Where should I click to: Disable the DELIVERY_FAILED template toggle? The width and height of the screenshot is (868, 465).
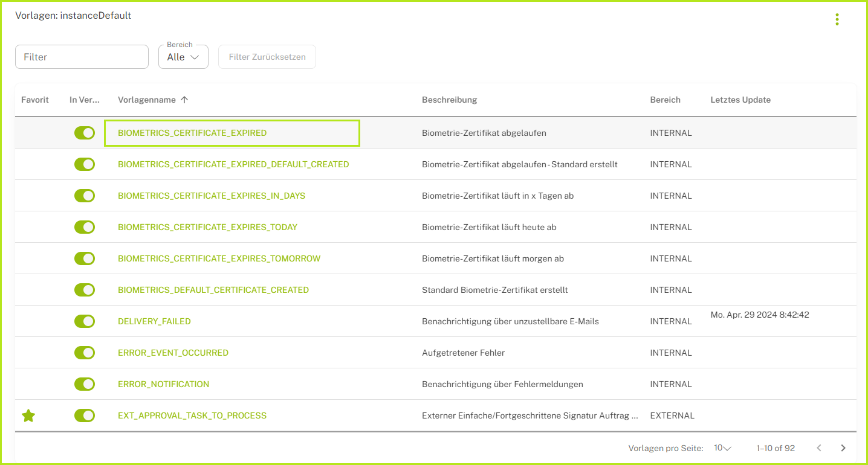pos(85,321)
